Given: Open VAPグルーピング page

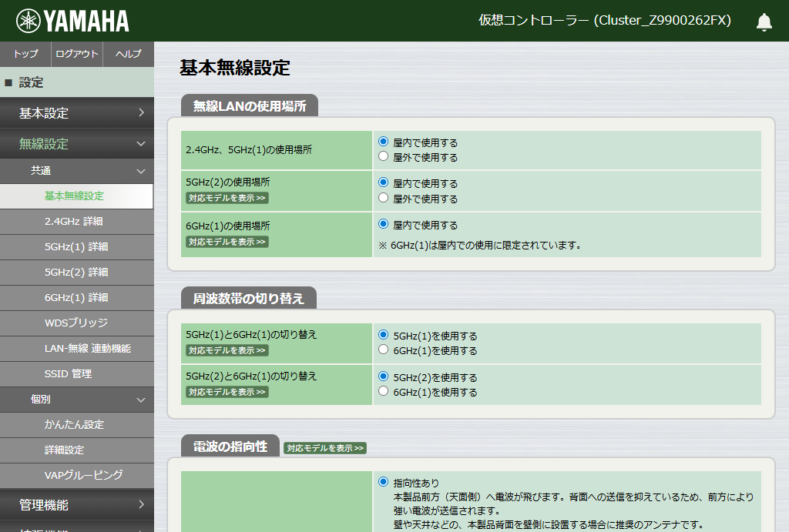Looking at the screenshot, I should [77, 475].
